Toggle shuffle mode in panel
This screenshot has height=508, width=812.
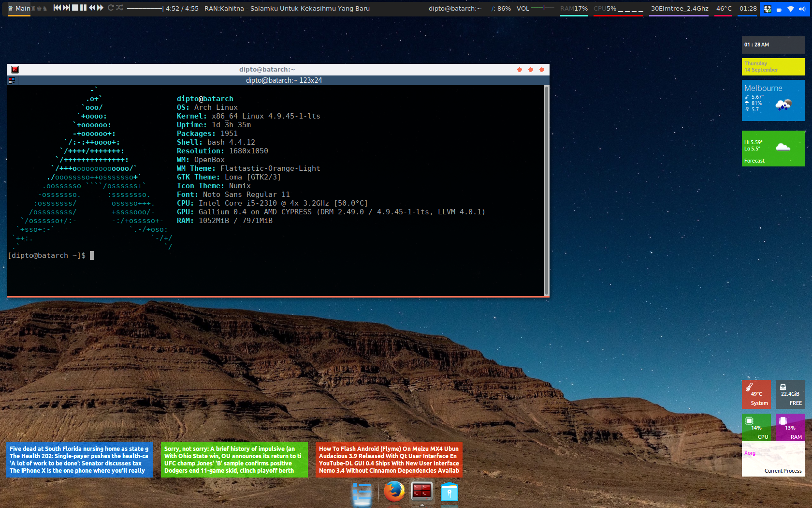119,7
